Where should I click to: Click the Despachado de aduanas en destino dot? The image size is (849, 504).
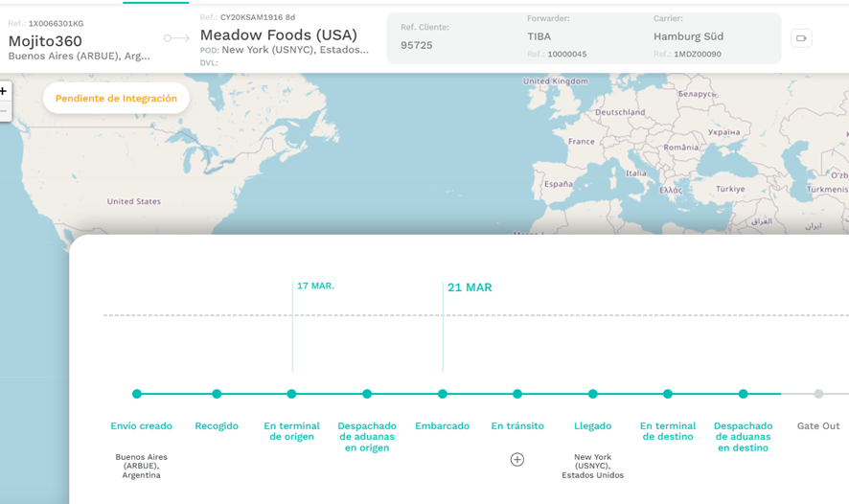(x=744, y=394)
